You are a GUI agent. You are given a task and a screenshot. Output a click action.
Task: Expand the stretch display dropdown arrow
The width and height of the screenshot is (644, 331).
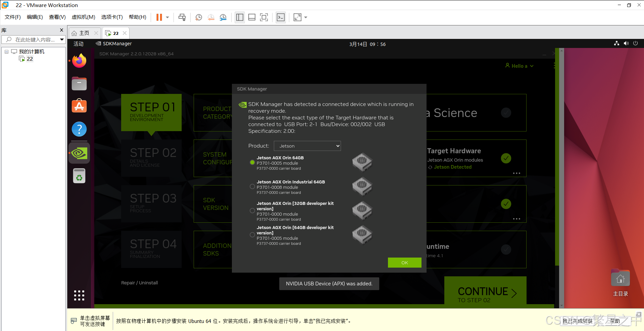pos(306,17)
